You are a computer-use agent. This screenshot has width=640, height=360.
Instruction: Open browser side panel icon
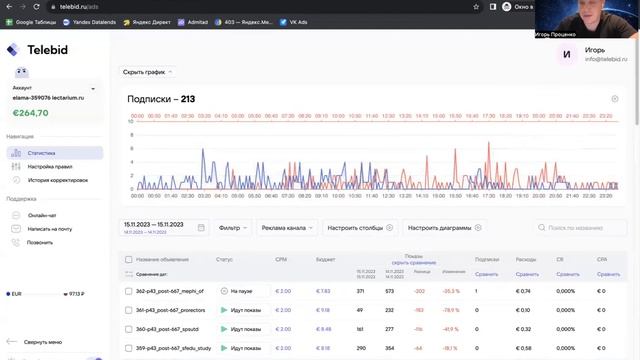point(493,7)
